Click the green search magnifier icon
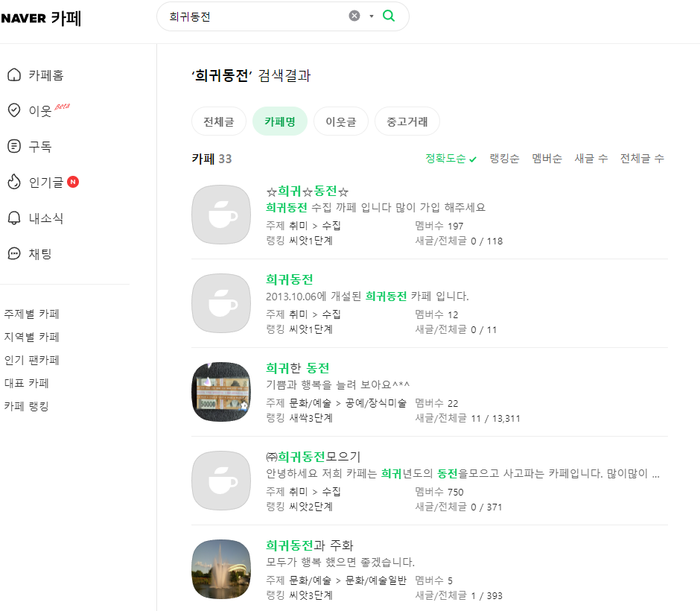The height and width of the screenshot is (611, 700). click(x=388, y=16)
